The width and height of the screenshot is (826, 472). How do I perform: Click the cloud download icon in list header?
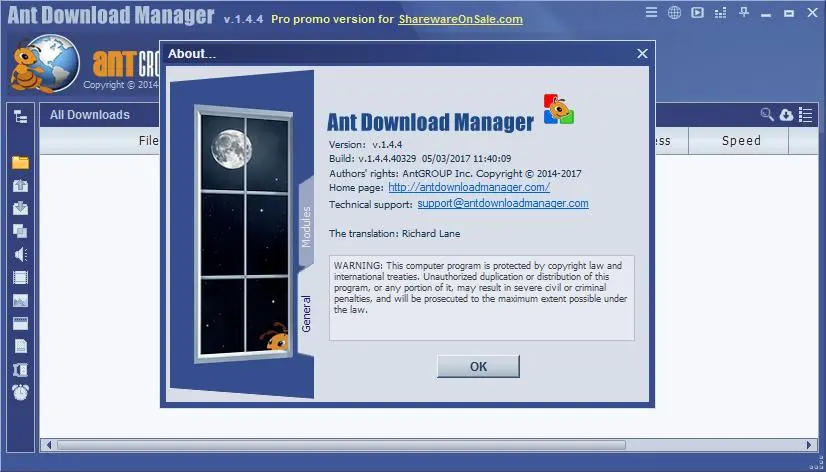(x=786, y=114)
